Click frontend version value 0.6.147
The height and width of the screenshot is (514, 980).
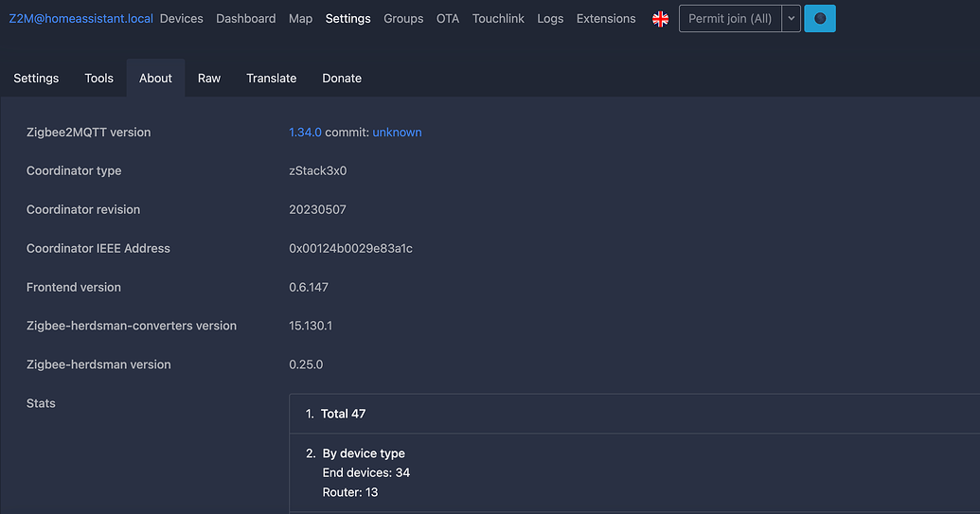coord(308,287)
